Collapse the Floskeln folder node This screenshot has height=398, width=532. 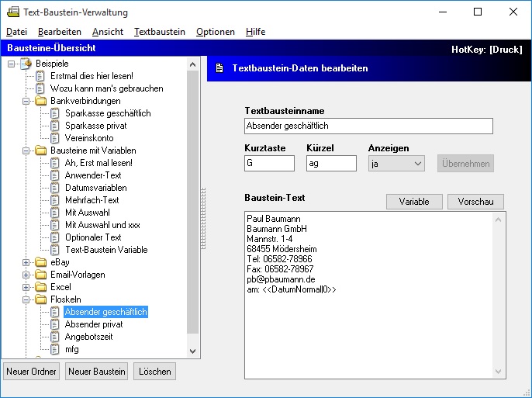[26, 299]
